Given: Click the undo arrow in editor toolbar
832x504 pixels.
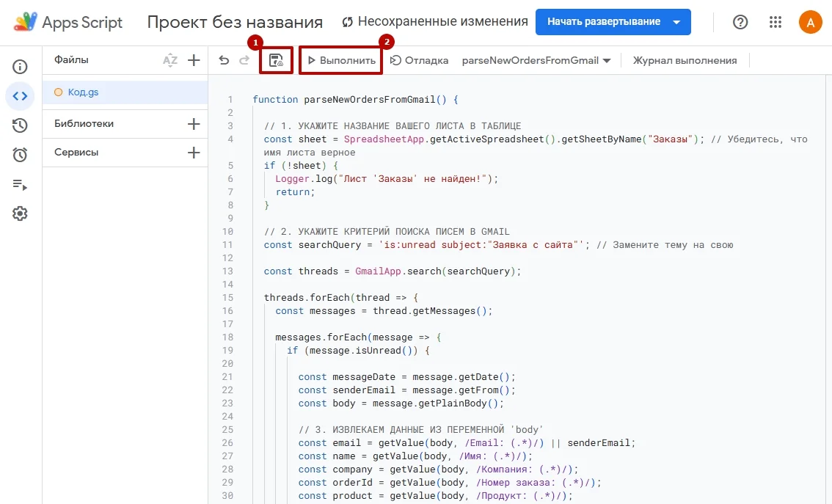Looking at the screenshot, I should pos(225,60).
